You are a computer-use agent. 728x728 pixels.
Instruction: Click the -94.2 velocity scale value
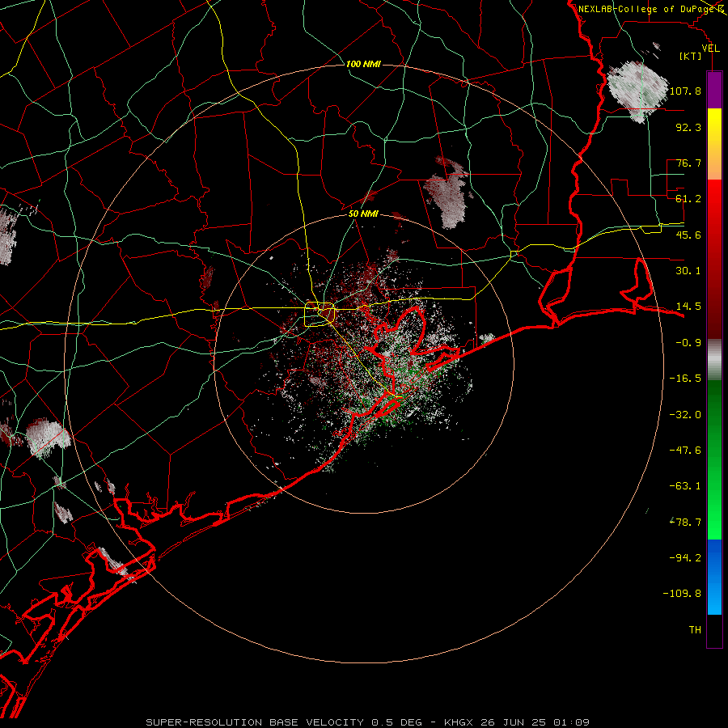point(685,558)
